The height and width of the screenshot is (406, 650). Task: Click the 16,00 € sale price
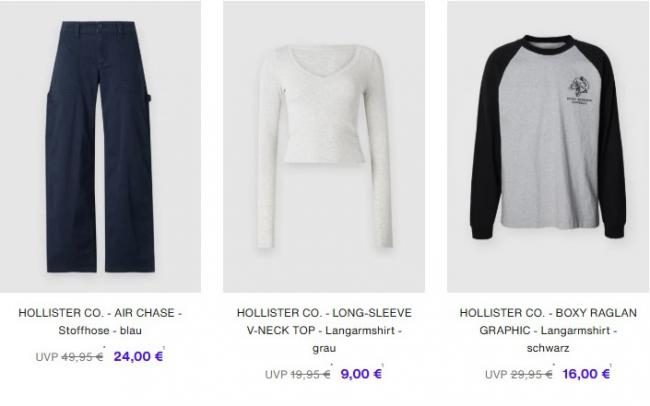pyautogui.click(x=586, y=374)
